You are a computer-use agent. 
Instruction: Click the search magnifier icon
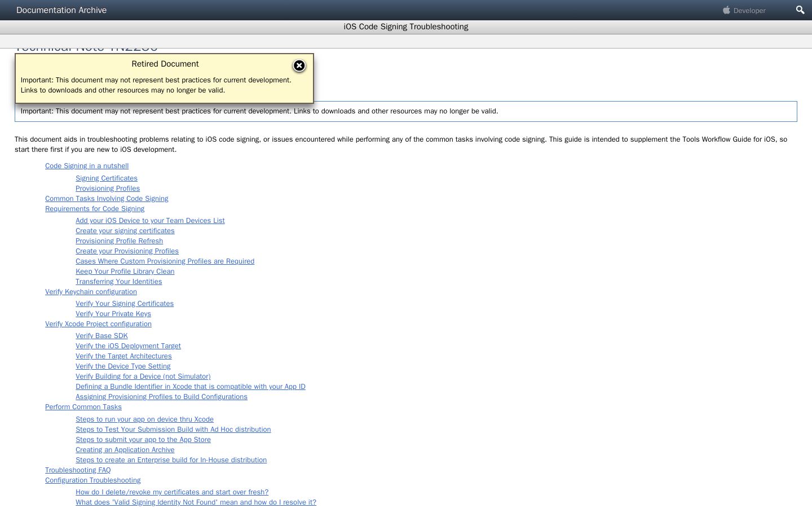[x=800, y=10]
